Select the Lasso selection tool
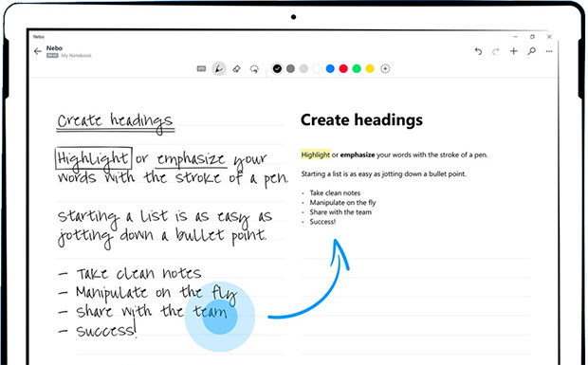Screen dimensions: 588x365 click(x=254, y=69)
